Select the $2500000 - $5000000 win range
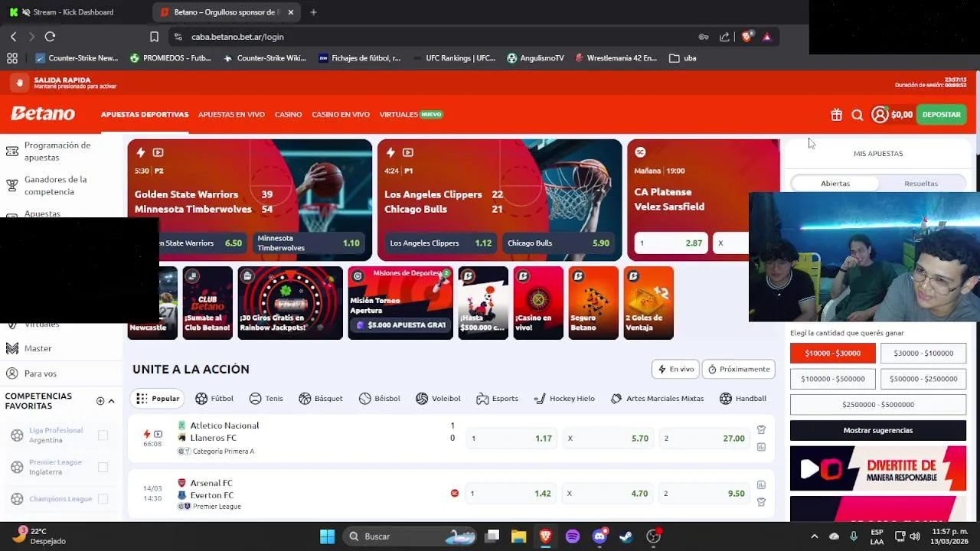This screenshot has width=980, height=551. click(878, 404)
